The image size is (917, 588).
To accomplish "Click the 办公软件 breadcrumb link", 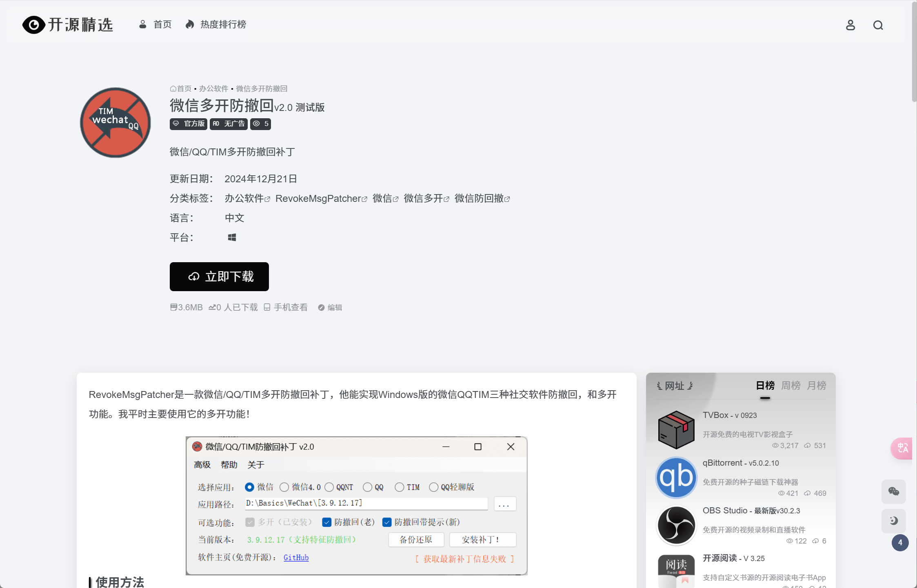I will click(x=213, y=88).
